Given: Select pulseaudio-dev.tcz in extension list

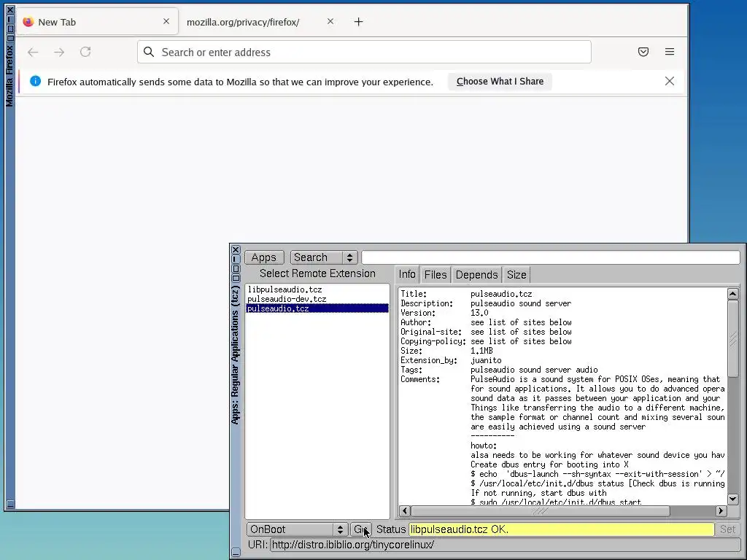Looking at the screenshot, I should pos(317,299).
